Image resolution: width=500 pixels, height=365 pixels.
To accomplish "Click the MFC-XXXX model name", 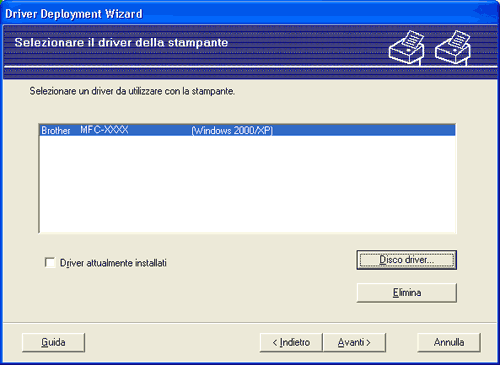I will click(x=104, y=130).
